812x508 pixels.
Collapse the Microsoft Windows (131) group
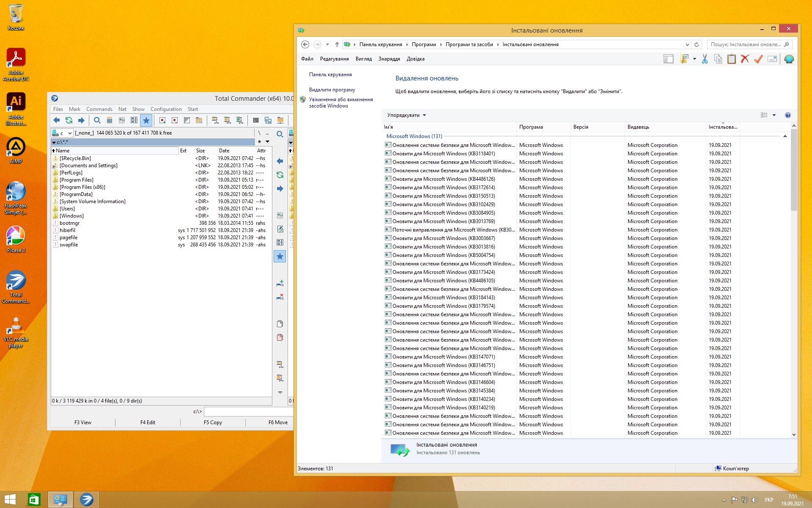[785, 136]
